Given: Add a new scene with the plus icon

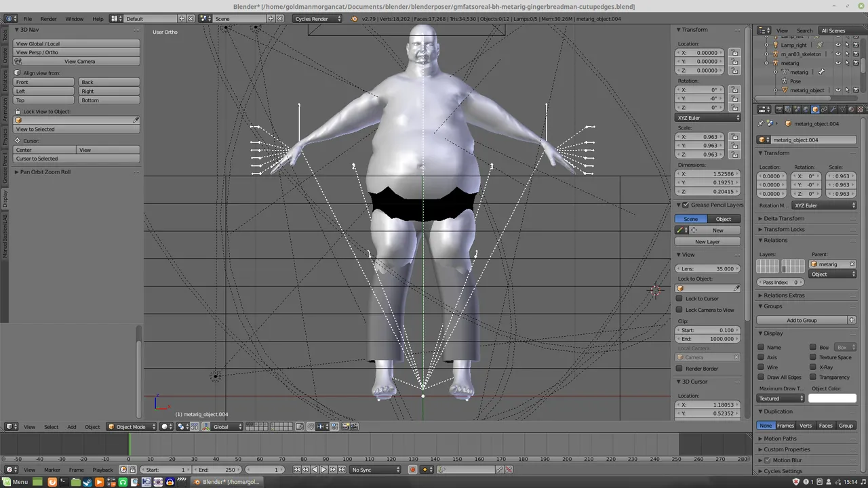Looking at the screenshot, I should point(271,18).
